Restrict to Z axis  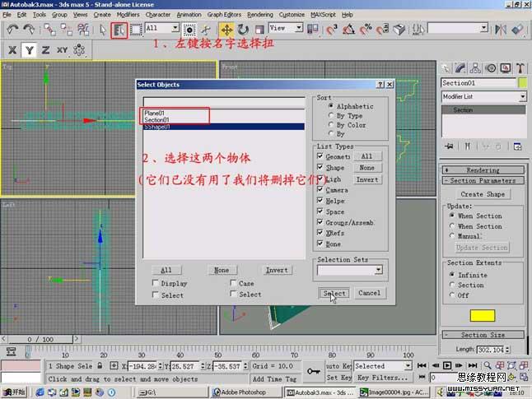coord(45,50)
